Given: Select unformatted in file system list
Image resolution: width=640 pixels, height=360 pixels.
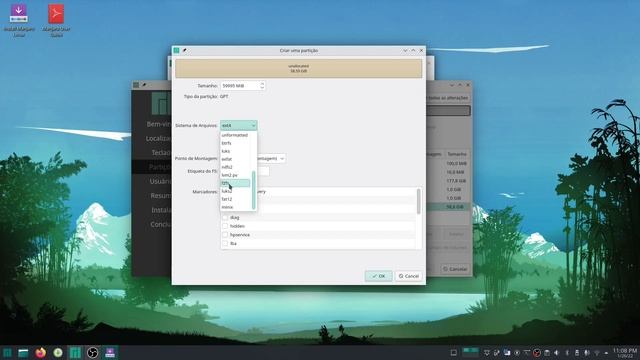Looking at the screenshot, I should click(x=235, y=135).
